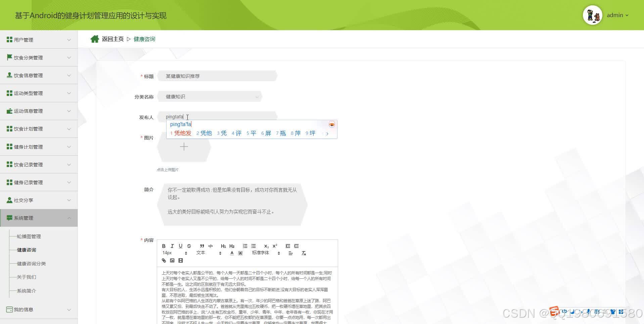Screen dimensions: 644x324
Task: Click the upload image plus area
Action: tap(184, 147)
